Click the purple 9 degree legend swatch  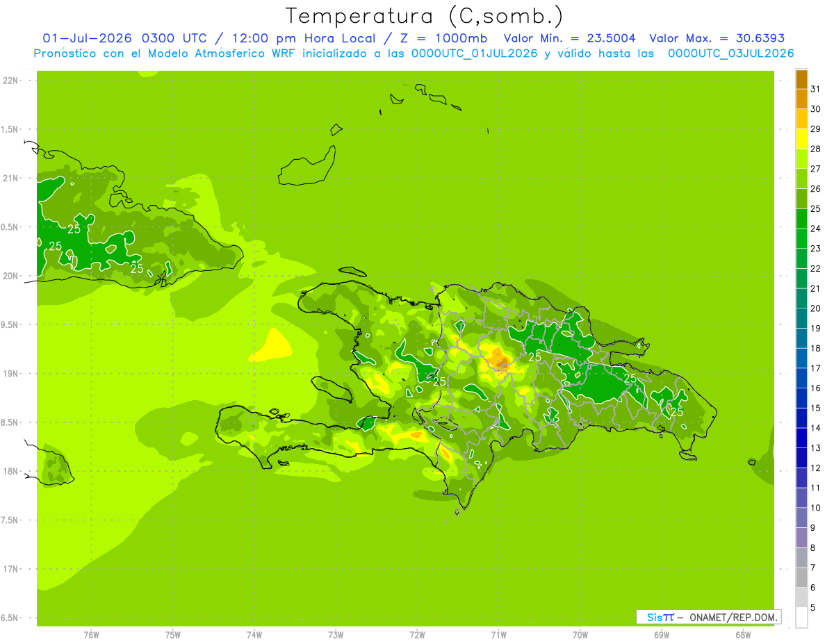coord(801,518)
